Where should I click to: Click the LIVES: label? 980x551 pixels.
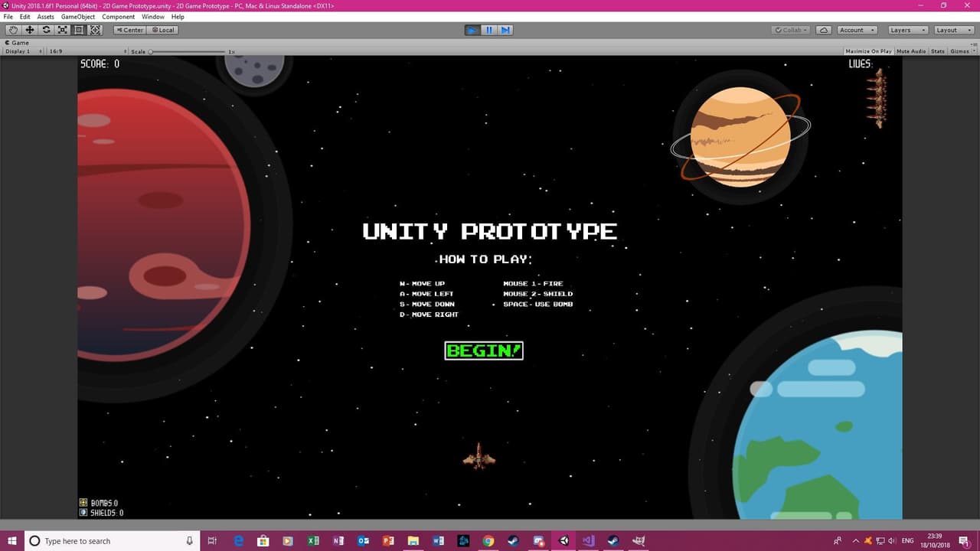pyautogui.click(x=861, y=64)
